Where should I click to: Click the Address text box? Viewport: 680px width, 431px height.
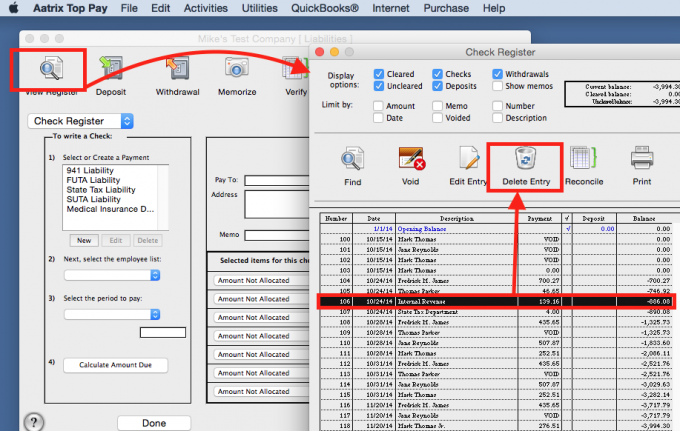tap(277, 204)
